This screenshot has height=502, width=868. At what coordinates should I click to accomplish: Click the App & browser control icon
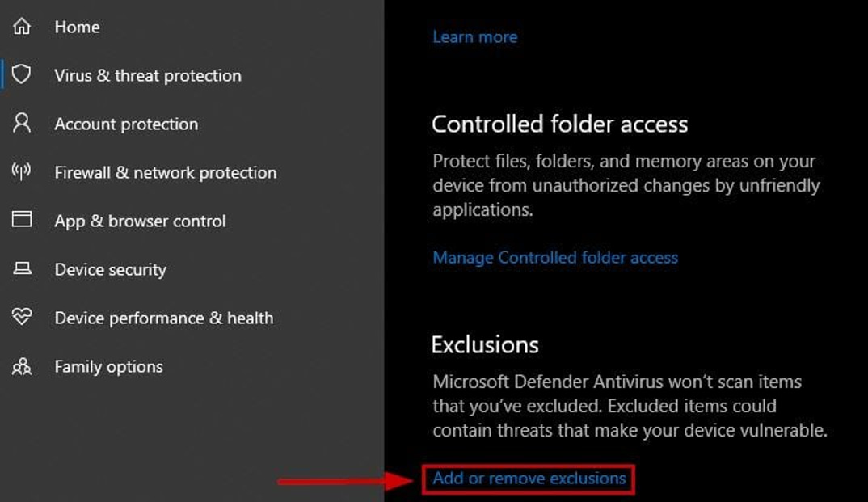[x=22, y=221]
